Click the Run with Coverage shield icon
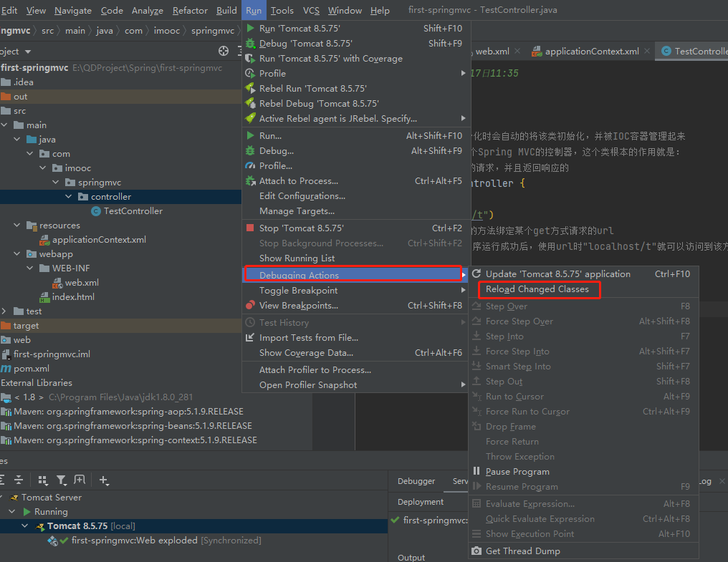The width and height of the screenshot is (728, 562). tap(250, 59)
